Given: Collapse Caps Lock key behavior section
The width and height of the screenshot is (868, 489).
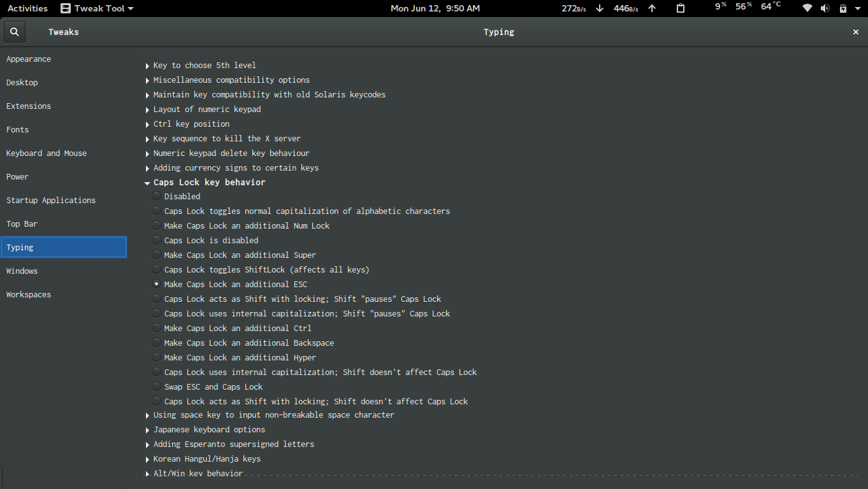Looking at the screenshot, I should (147, 182).
